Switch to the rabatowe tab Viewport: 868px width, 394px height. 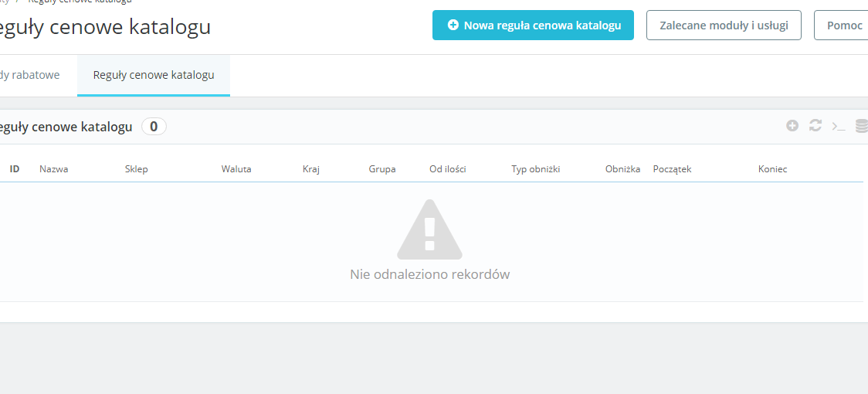point(30,76)
